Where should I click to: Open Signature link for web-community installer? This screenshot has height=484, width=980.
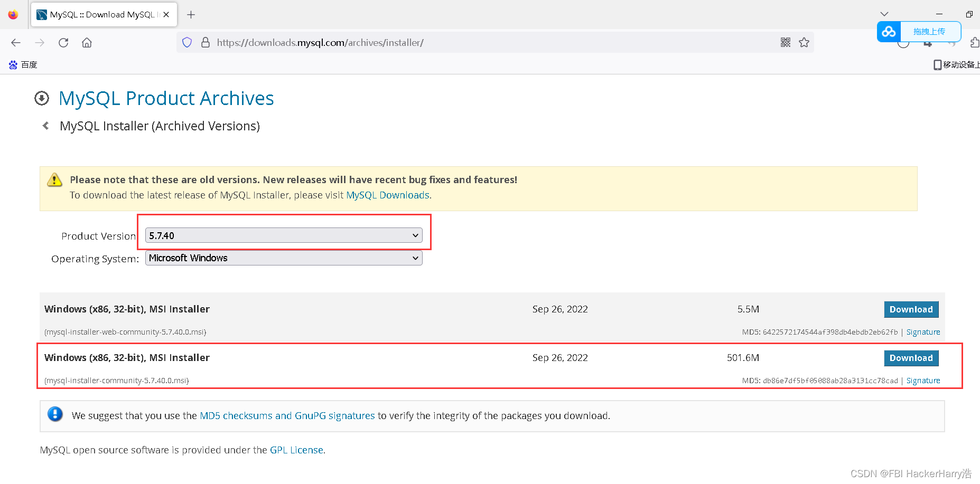pos(923,332)
